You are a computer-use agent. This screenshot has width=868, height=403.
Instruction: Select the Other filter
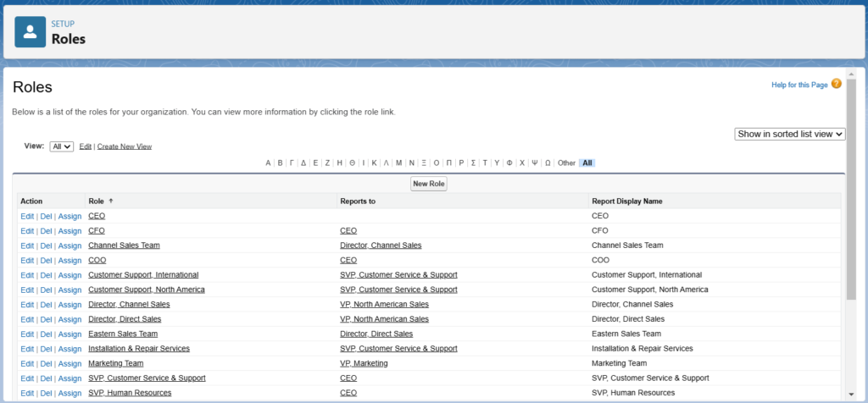(567, 163)
